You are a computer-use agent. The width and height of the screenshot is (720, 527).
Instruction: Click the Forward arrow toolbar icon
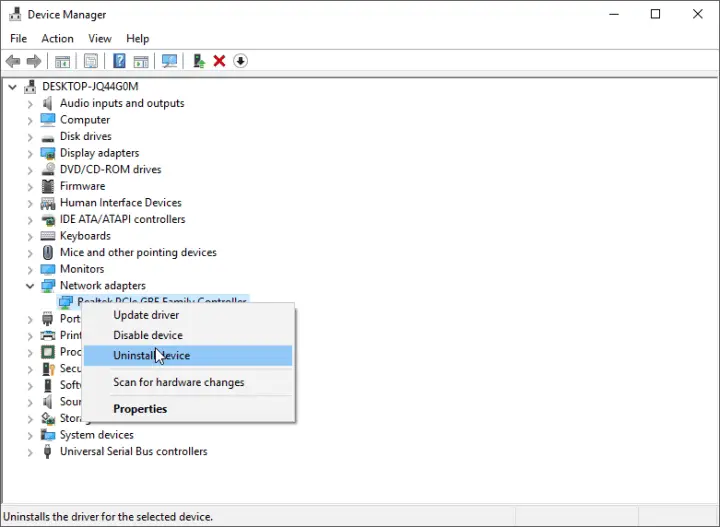pos(34,61)
